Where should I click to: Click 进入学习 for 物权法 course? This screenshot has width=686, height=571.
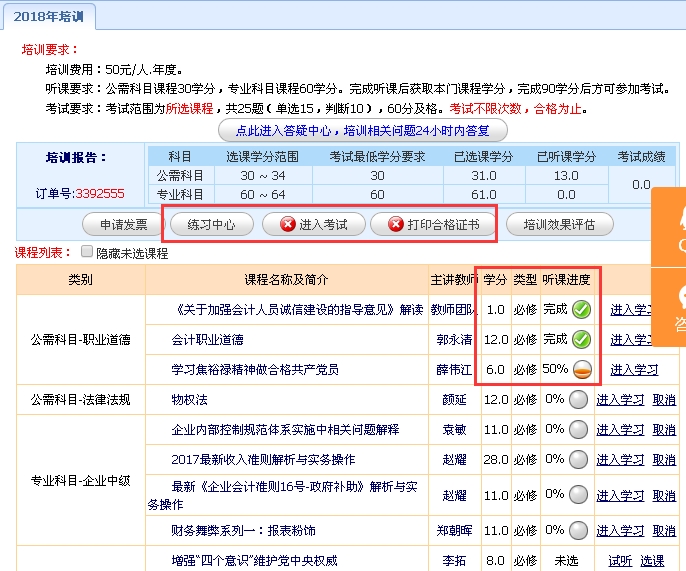click(x=620, y=400)
